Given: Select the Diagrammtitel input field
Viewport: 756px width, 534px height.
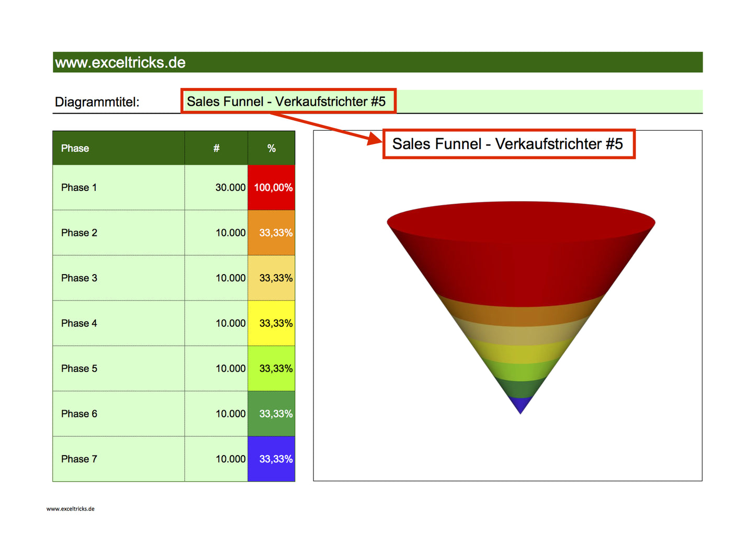Looking at the screenshot, I should (x=289, y=101).
